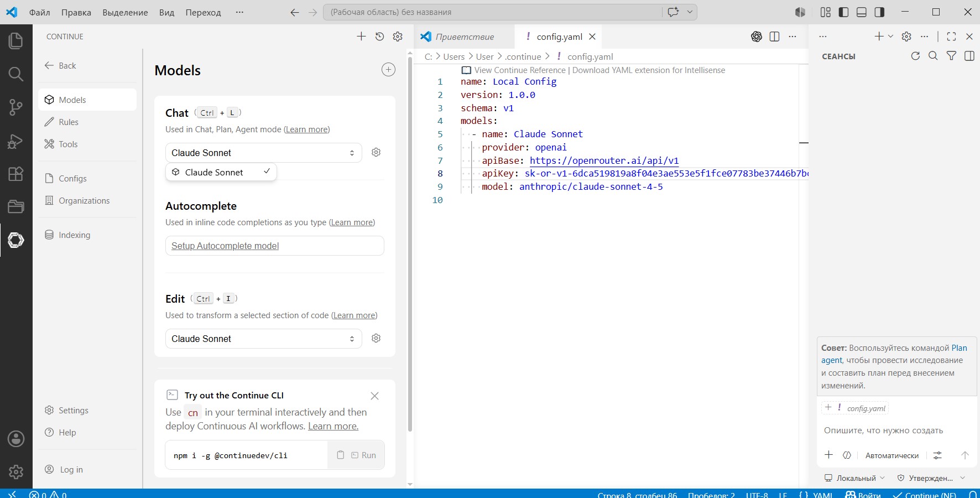The width and height of the screenshot is (980, 498).
Task: Toggle the primary side bar visibility
Action: point(843,12)
